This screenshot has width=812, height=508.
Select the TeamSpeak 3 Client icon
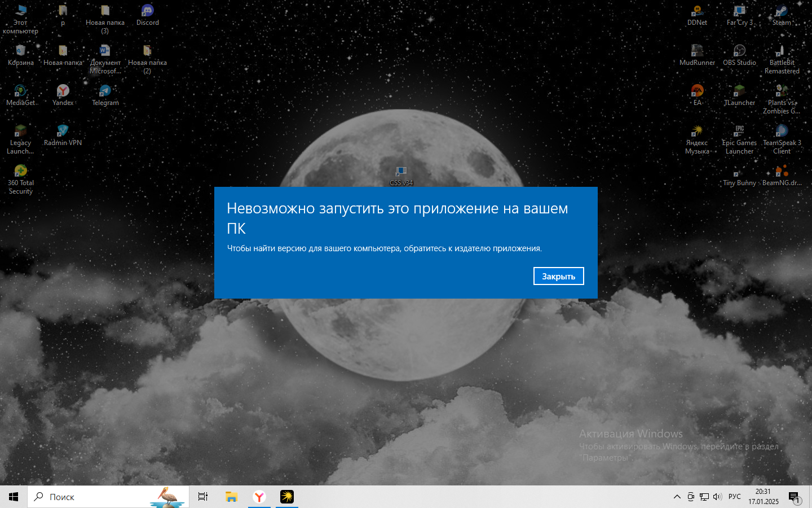(782, 132)
